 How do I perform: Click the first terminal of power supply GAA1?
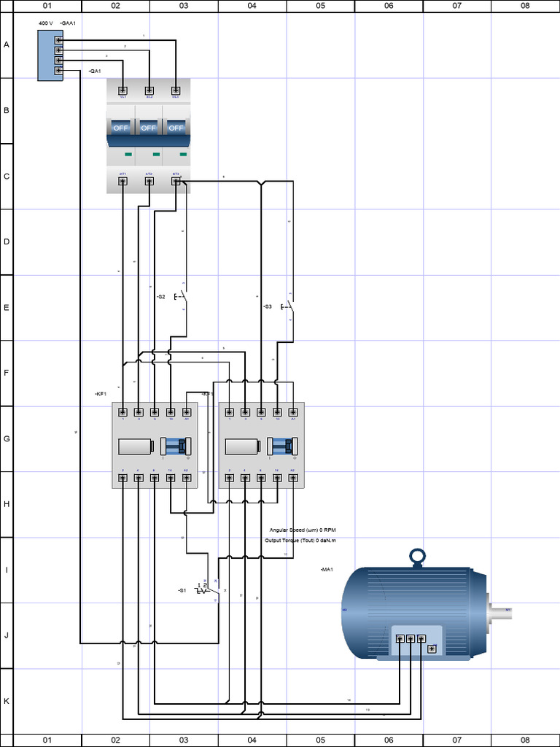click(x=58, y=41)
